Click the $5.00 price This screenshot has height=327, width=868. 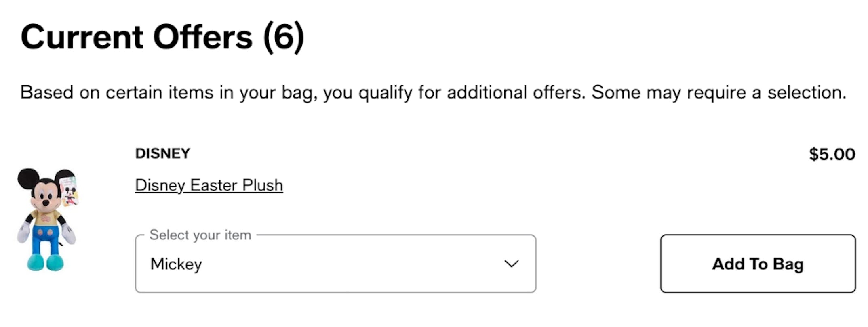pos(832,154)
